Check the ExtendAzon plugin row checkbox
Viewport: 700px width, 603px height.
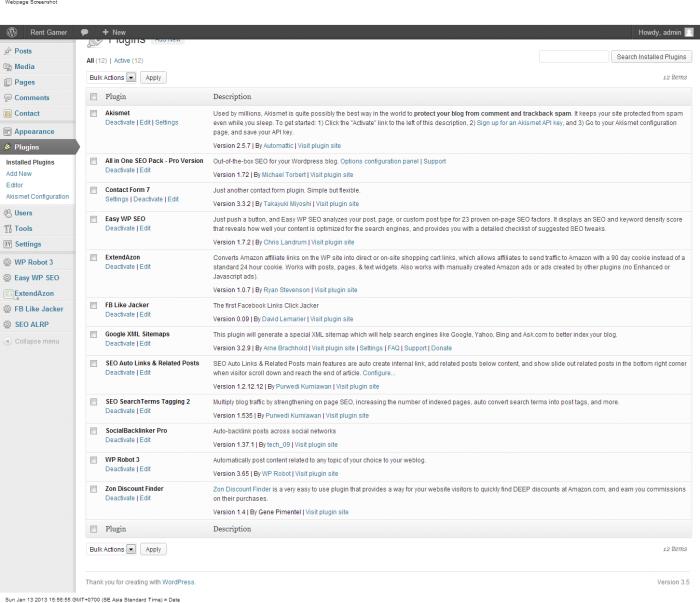click(93, 258)
